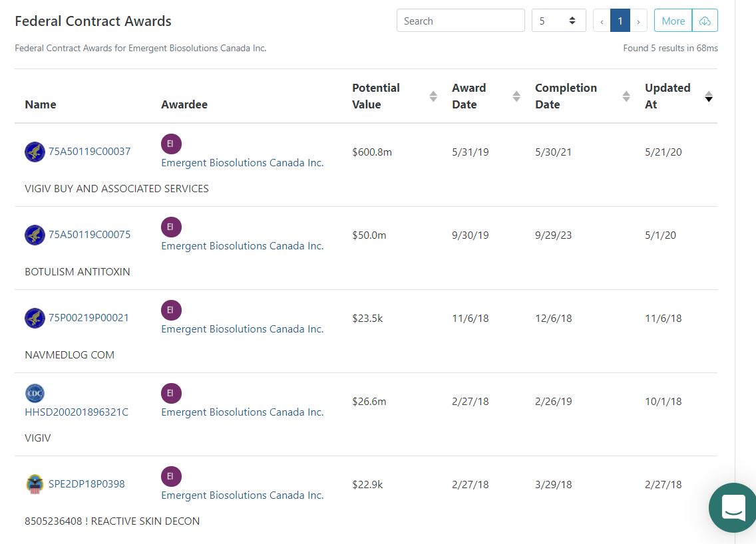This screenshot has height=544, width=756.
Task: Click the Search input field
Action: click(x=461, y=21)
